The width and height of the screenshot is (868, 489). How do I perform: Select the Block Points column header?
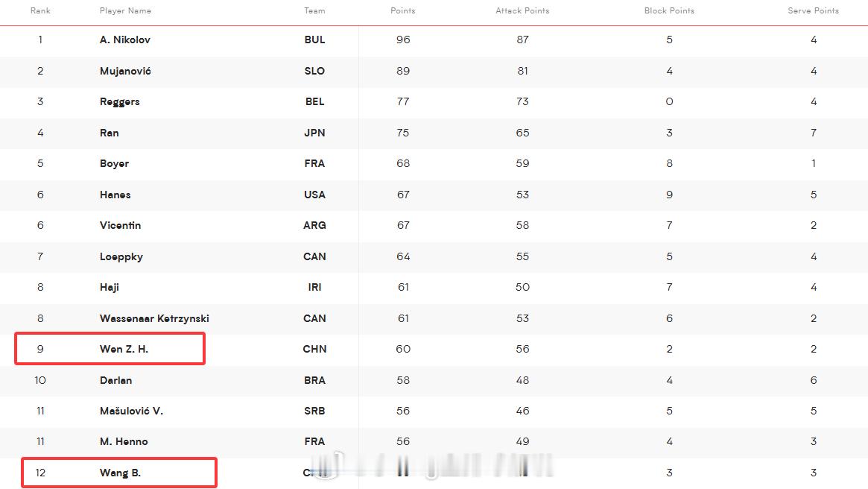tap(669, 10)
